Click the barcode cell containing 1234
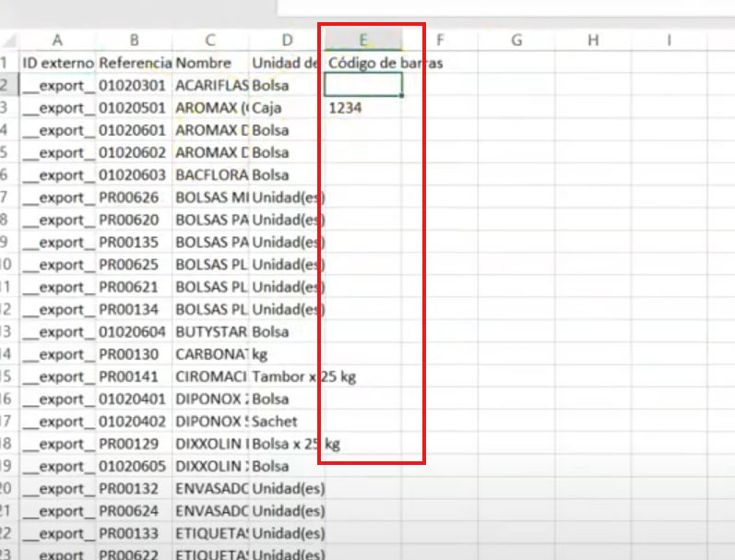Viewport: 735px width, 560px height. coord(363,108)
